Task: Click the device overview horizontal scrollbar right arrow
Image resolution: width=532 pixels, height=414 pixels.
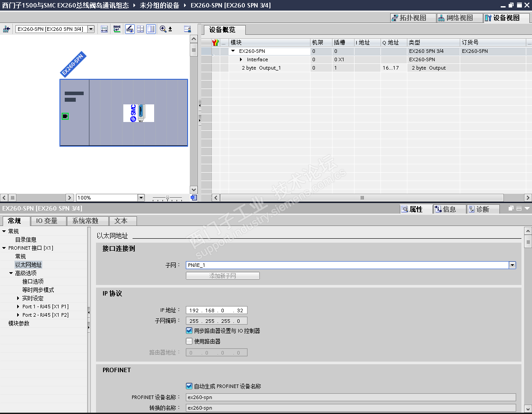Action: point(528,198)
